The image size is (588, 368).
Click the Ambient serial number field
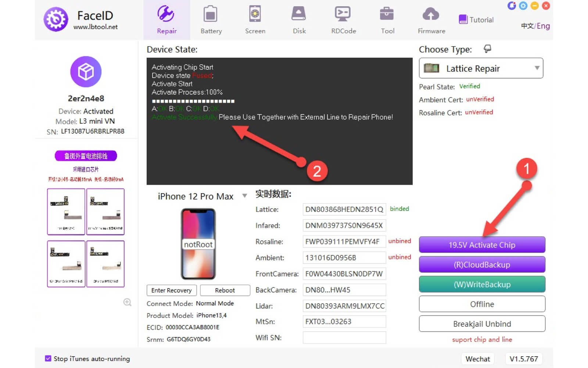pos(344,258)
